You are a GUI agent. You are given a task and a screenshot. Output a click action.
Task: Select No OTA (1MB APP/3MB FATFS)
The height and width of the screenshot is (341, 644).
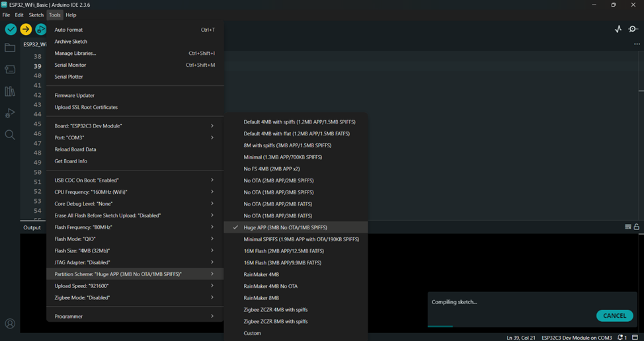[296, 215]
